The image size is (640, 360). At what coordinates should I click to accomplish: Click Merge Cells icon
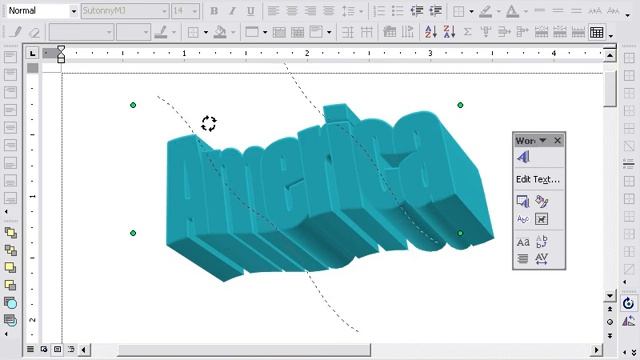[279, 32]
